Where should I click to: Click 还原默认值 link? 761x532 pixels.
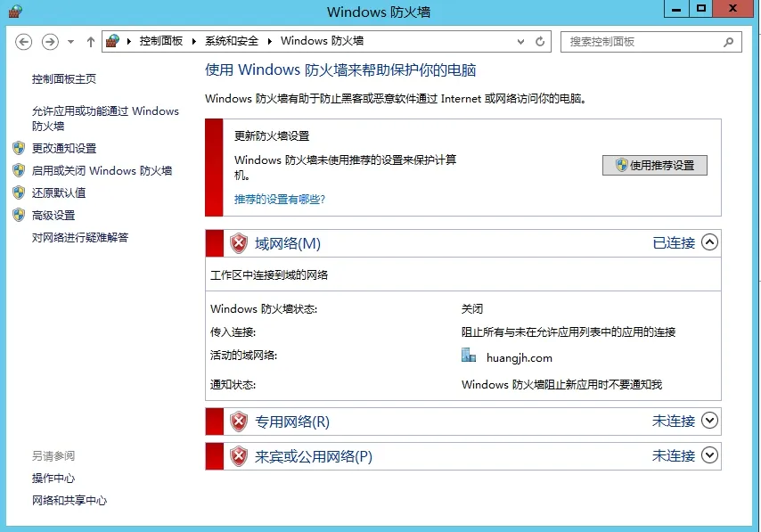point(59,193)
